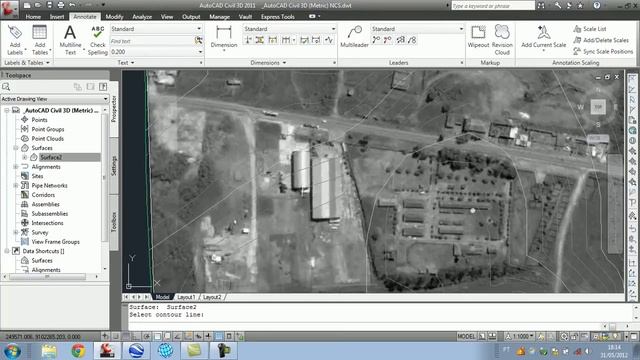Open Google Earth from the taskbar
This screenshot has height=360, width=640.
pyautogui.click(x=136, y=351)
